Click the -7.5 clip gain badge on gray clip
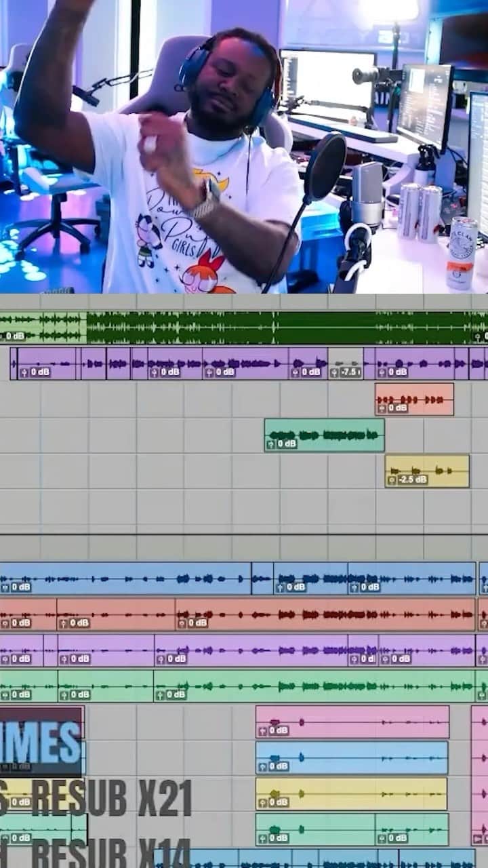 346,372
